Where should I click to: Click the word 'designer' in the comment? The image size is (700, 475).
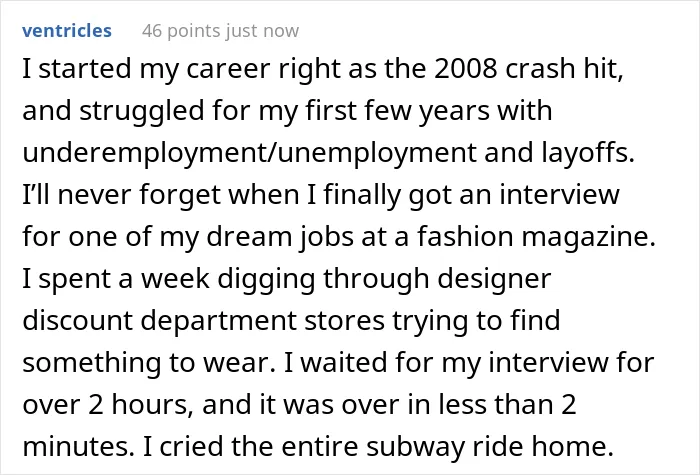click(x=494, y=280)
